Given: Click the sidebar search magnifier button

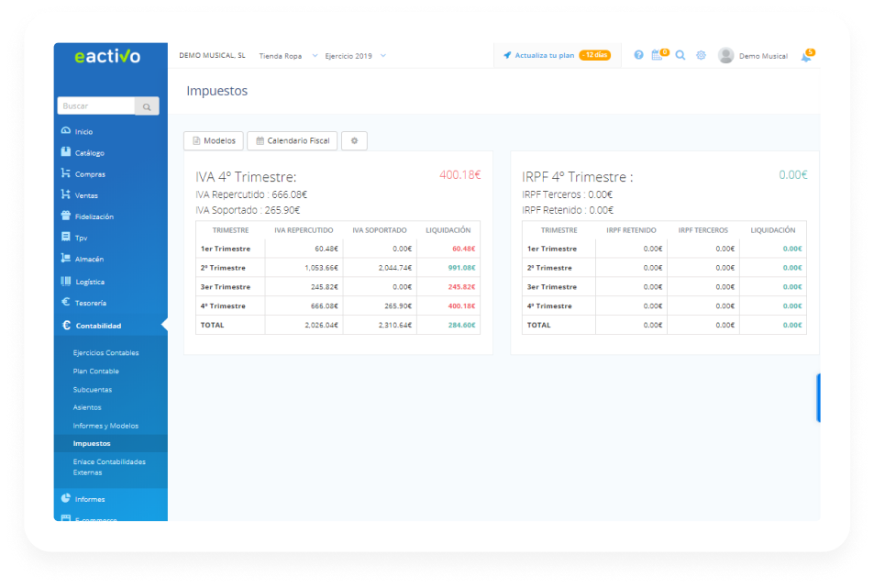Looking at the screenshot, I should coord(147,106).
